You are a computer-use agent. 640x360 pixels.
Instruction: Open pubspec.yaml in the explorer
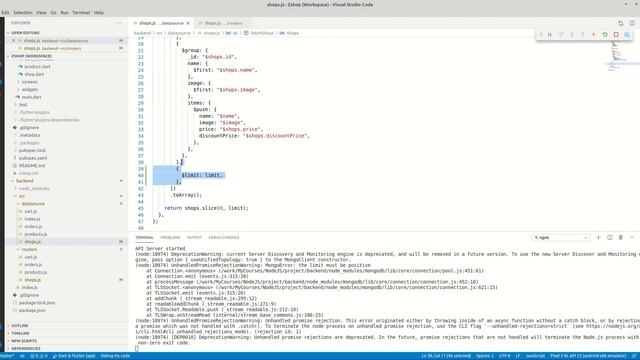click(x=33, y=158)
